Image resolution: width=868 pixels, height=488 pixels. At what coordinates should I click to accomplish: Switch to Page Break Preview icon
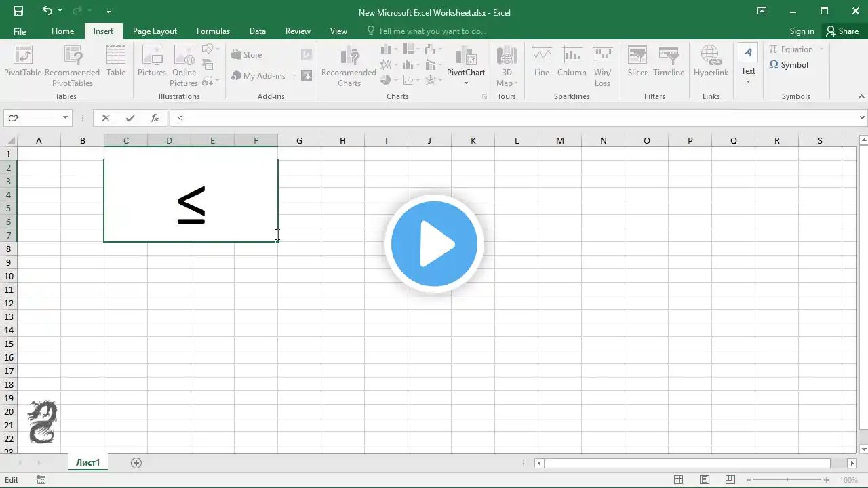[731, 480]
